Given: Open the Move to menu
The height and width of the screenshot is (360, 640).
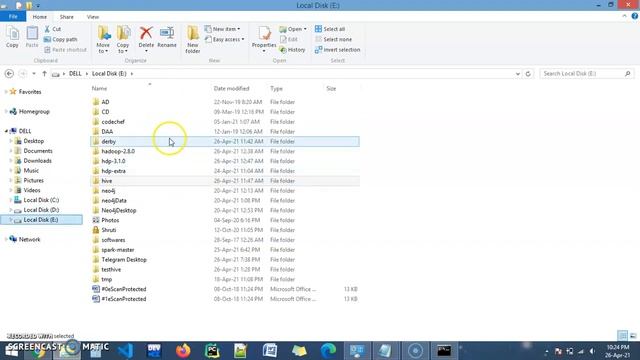Looking at the screenshot, I should [x=103, y=40].
